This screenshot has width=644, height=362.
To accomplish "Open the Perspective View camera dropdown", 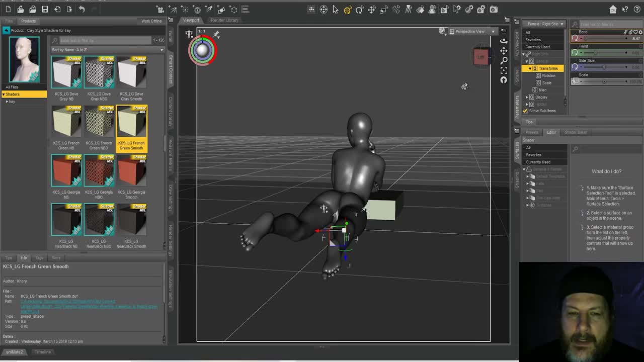I will (x=472, y=31).
